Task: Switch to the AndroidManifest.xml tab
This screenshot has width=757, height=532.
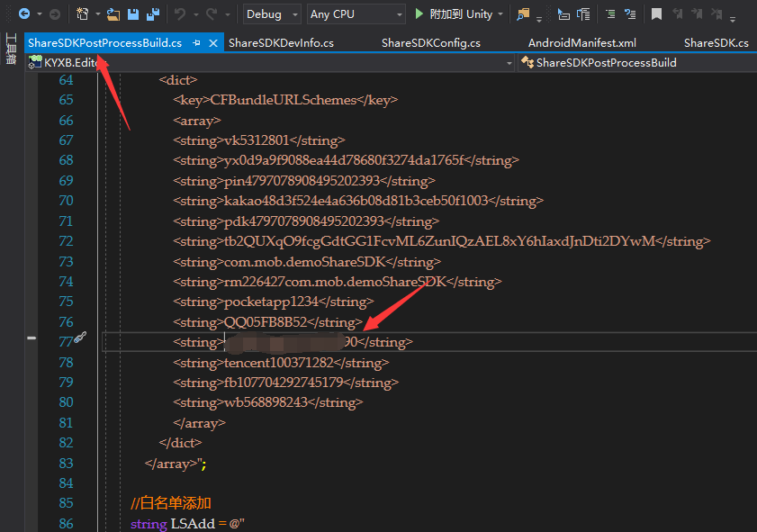Action: pos(581,43)
